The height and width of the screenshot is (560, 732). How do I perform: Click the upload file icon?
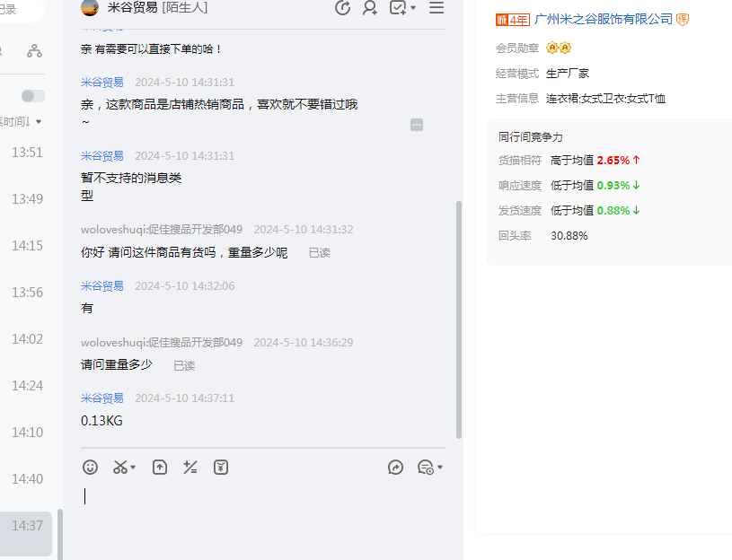[159, 467]
